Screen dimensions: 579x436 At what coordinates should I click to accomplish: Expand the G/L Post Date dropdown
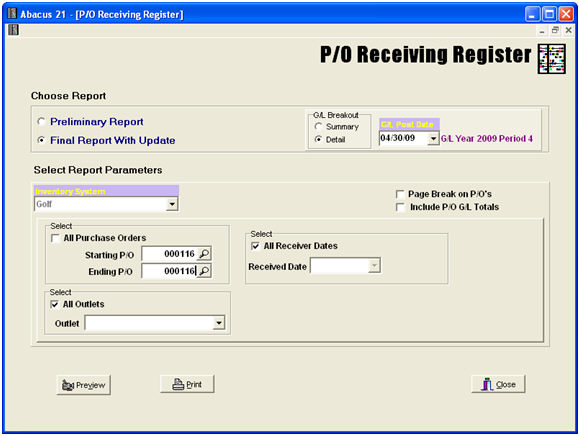(x=433, y=138)
